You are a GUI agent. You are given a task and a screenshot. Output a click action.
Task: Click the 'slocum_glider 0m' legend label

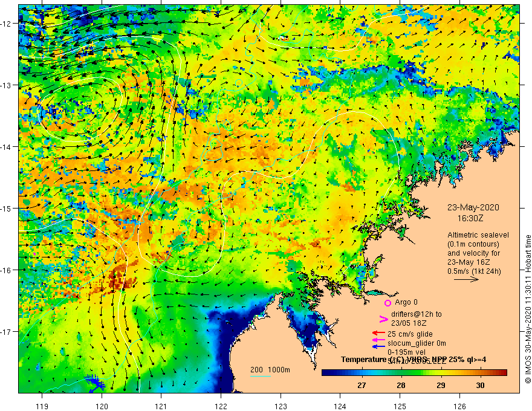tap(417, 343)
